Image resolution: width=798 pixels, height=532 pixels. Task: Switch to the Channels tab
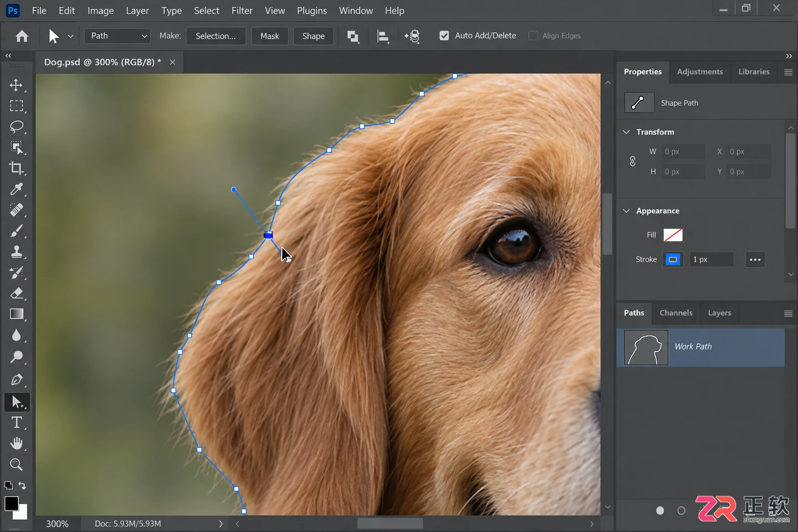coord(676,313)
